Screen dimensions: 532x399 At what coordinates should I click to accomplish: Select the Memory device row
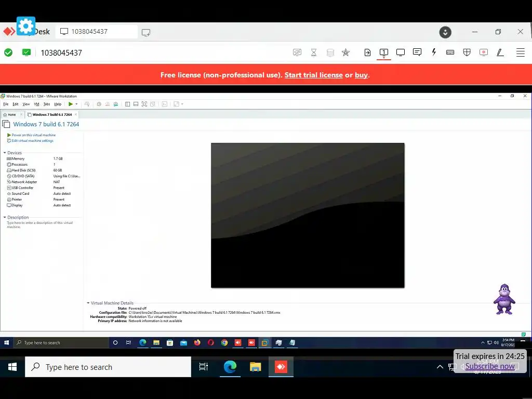[44, 158]
